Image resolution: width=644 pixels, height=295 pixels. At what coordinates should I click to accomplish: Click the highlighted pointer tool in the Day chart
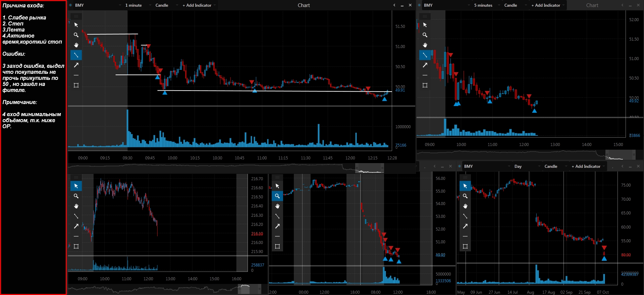465,186
